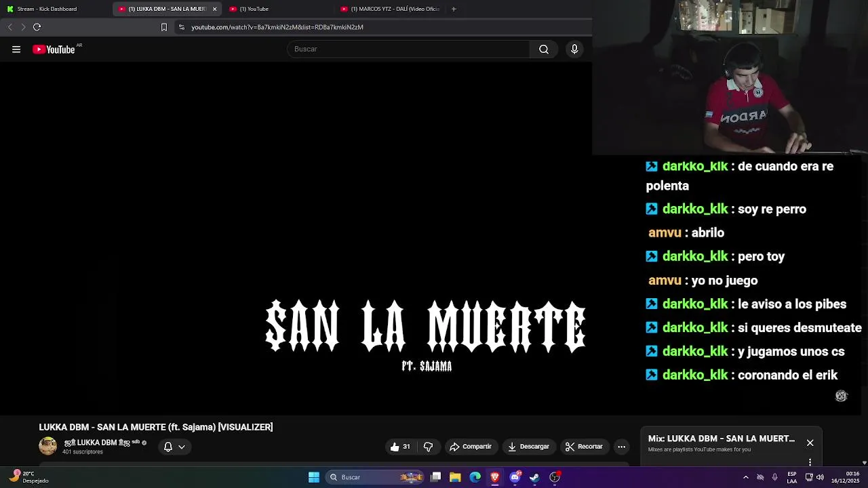Open OBS Studio from the taskbar
868x488 pixels.
[x=555, y=477]
